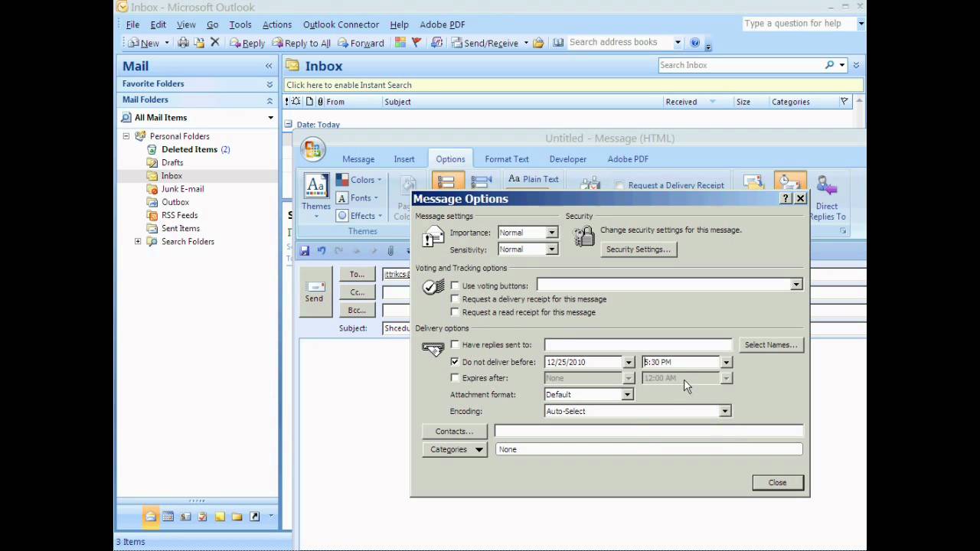Click the Contacts button in Message Options
Image resolution: width=980 pixels, height=551 pixels.
click(454, 432)
